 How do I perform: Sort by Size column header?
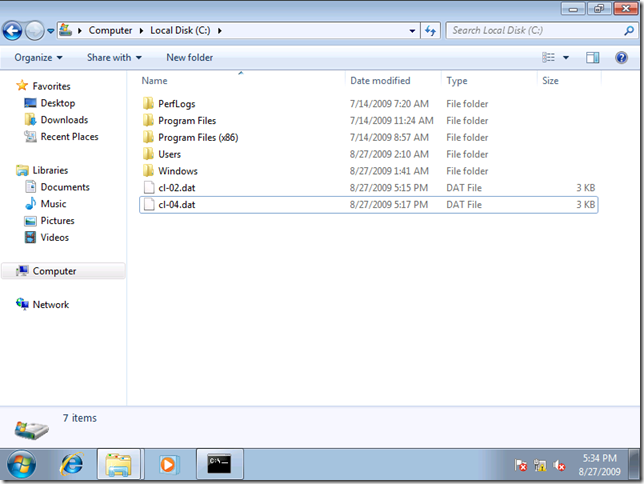tap(550, 81)
